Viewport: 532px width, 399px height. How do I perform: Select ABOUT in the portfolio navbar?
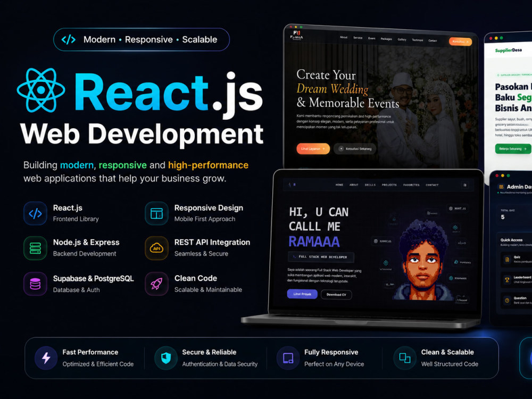point(354,185)
